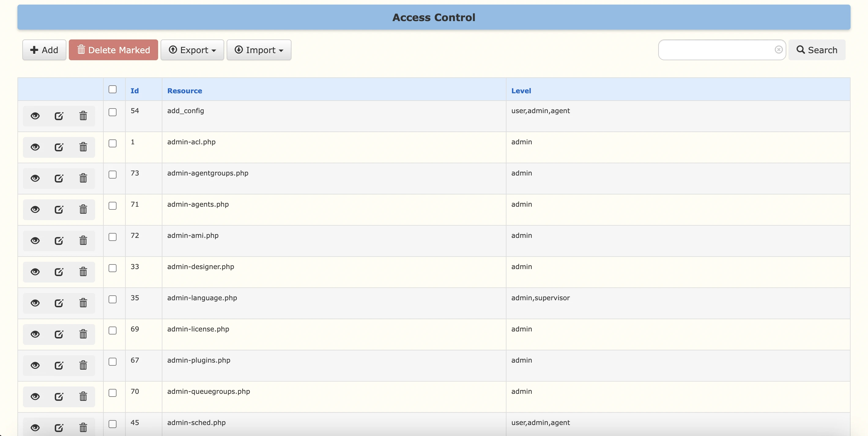868x436 pixels.
Task: Click the Search button
Action: coord(817,50)
